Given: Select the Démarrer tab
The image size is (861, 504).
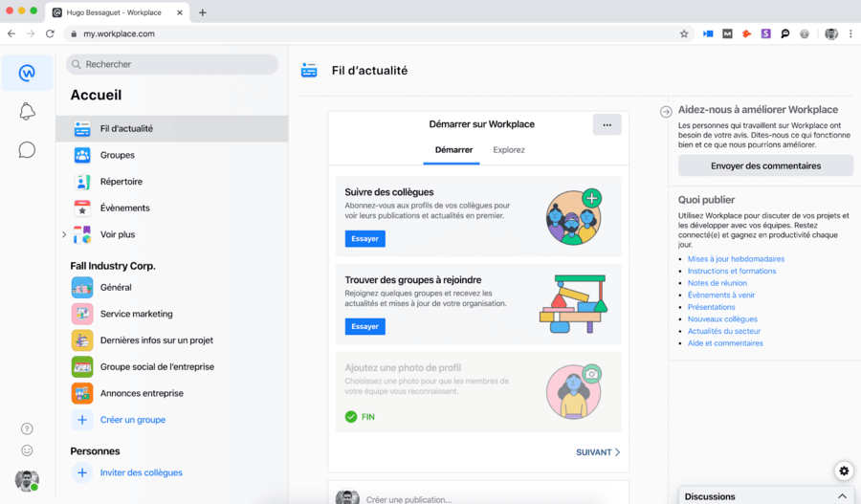Looking at the screenshot, I should 453,150.
